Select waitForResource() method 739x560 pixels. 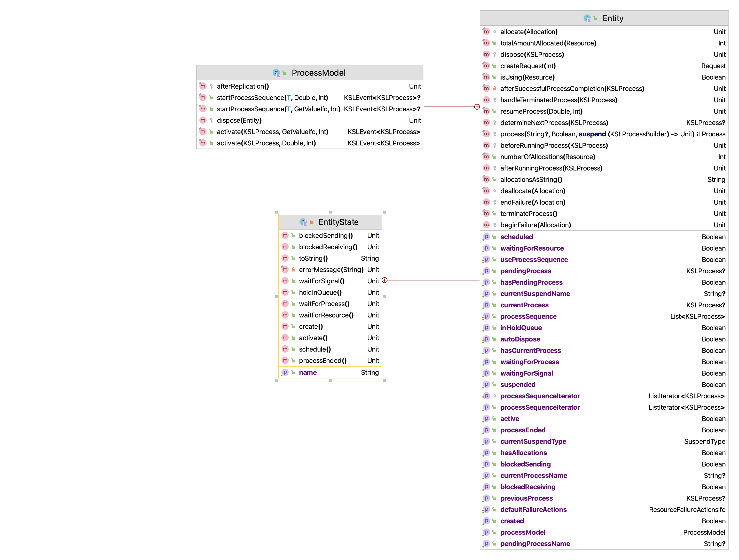click(x=330, y=315)
